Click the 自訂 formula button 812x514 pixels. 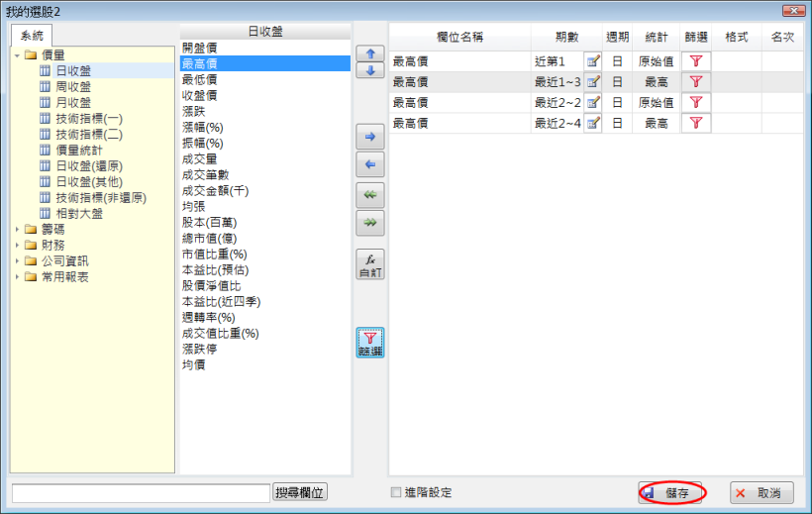[x=369, y=264]
